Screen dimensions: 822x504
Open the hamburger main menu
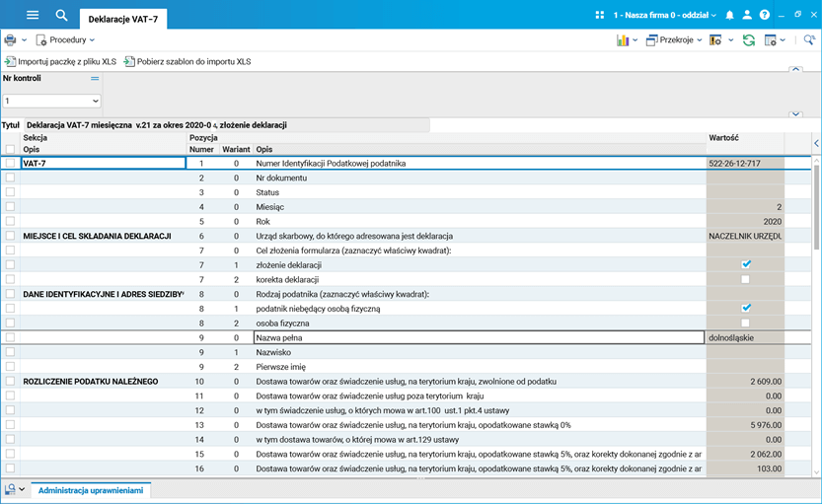[x=33, y=16]
